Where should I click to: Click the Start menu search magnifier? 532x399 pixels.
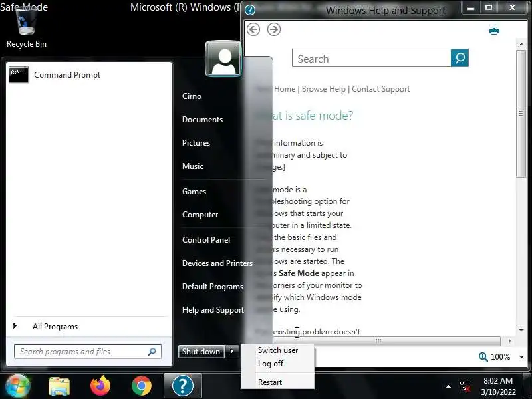152,352
